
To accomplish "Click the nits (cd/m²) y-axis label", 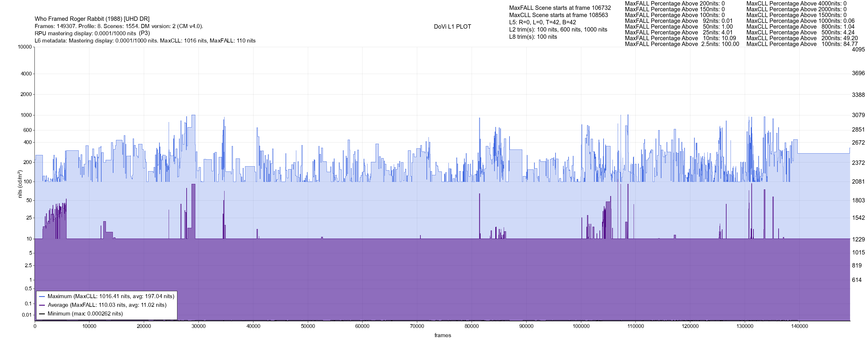I will tap(20, 184).
